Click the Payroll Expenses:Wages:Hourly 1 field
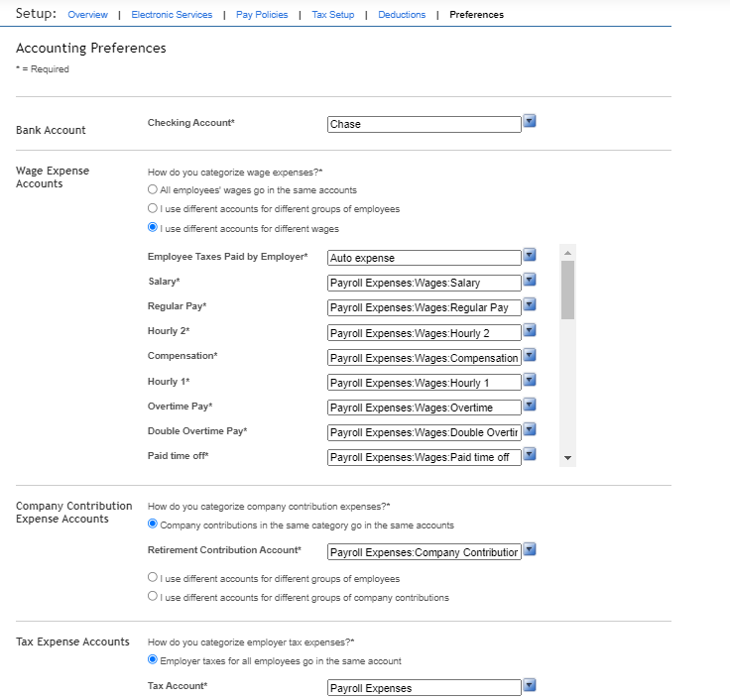This screenshot has height=700, width=730. (425, 383)
